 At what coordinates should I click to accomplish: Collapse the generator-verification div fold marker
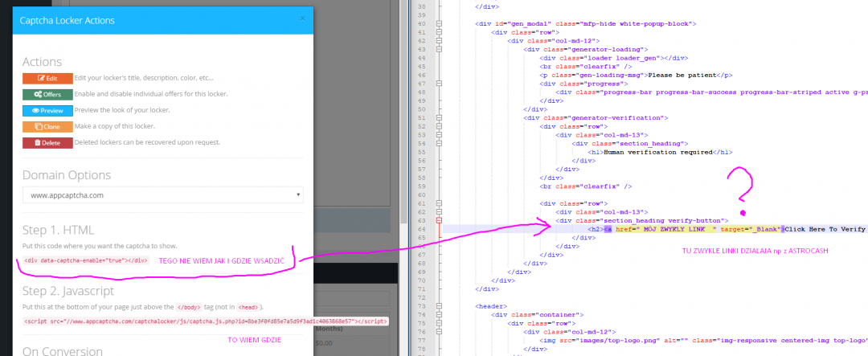[x=439, y=117]
